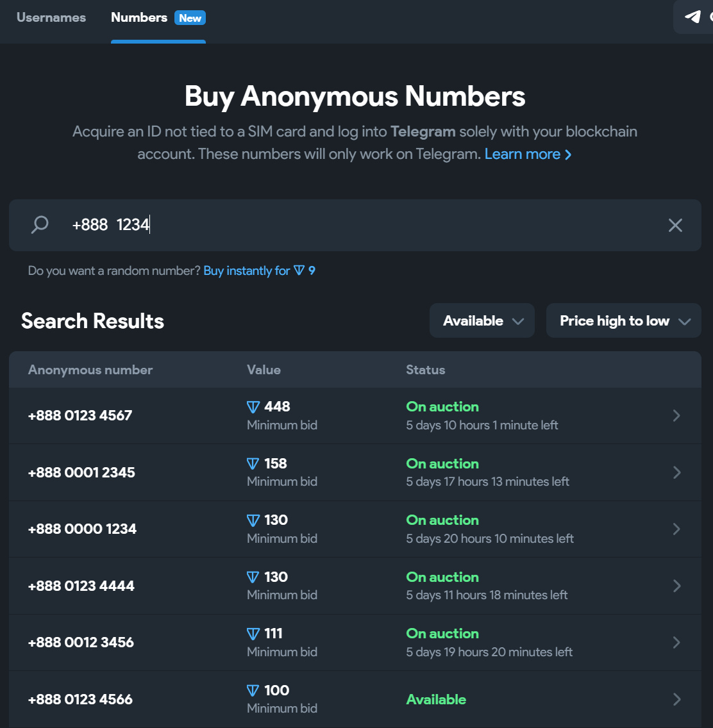Click '5 days 17 hours 13 minutes left'
The image size is (713, 728).
pos(487,482)
